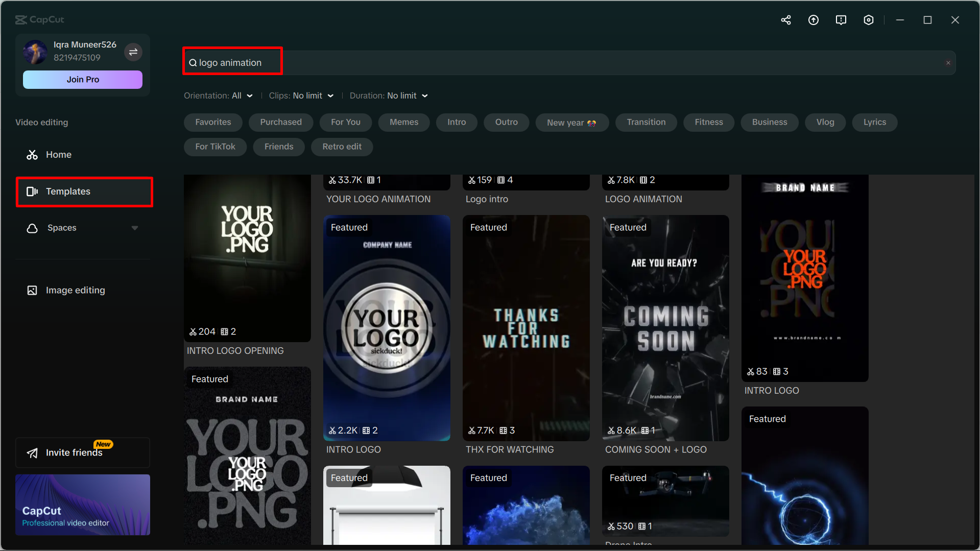Open the BRAND NAME featured template thumbnail
The image size is (980, 551).
pyautogui.click(x=247, y=456)
